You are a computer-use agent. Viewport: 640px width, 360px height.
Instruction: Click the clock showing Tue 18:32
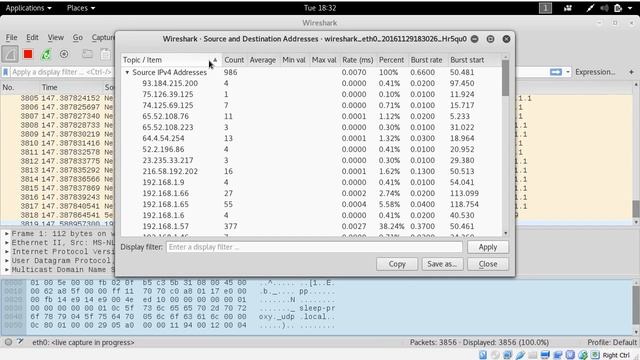[x=320, y=8]
